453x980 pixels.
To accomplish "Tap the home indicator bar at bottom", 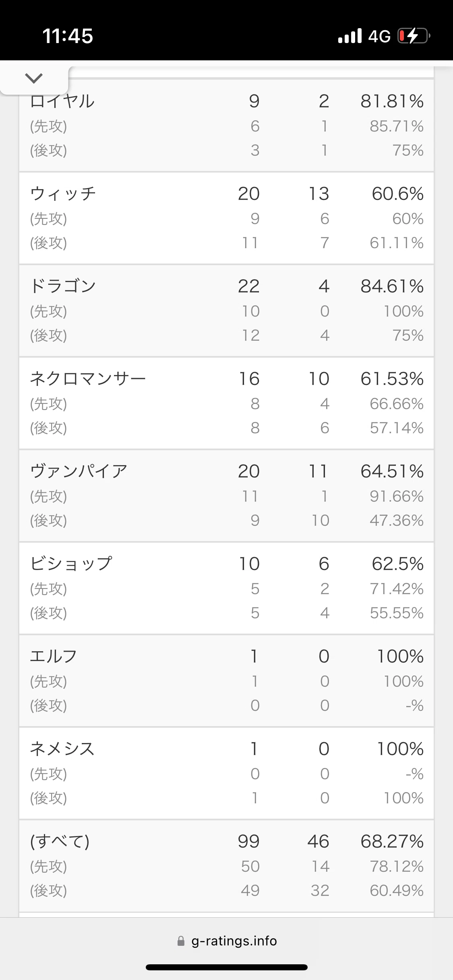I will pyautogui.click(x=227, y=967).
